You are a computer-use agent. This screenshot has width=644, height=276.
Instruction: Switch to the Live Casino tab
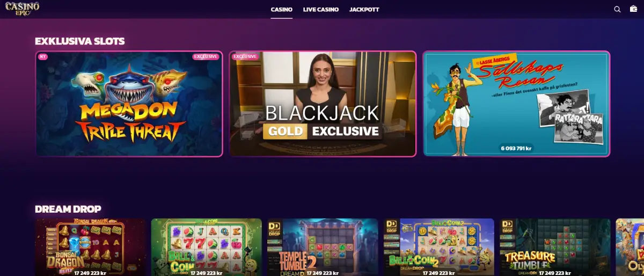pos(321,10)
